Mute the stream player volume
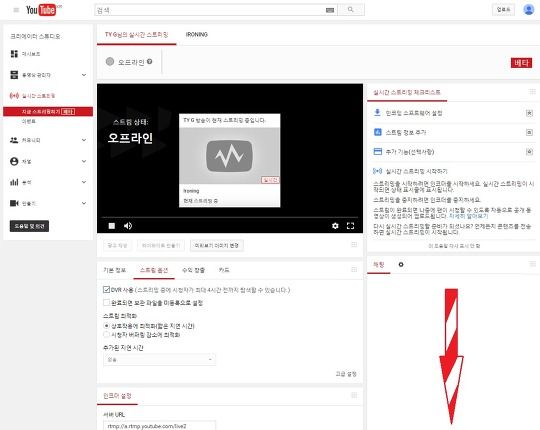Image resolution: width=540 pixels, height=430 pixels. tap(128, 226)
